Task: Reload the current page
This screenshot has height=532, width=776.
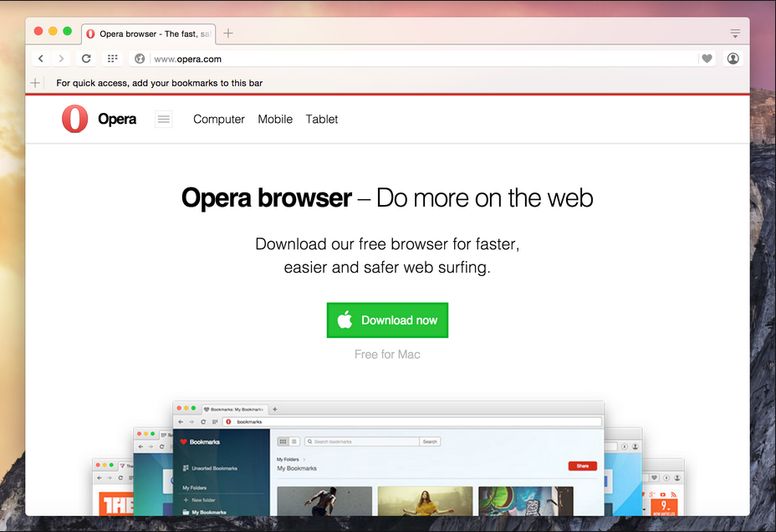Action: [x=86, y=59]
